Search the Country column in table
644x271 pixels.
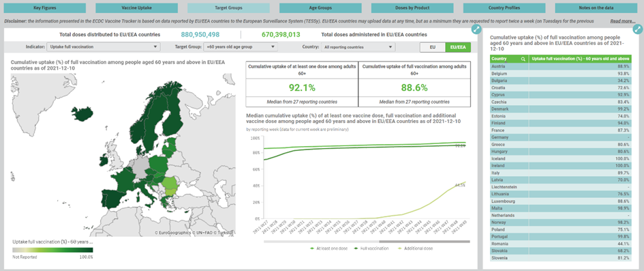coord(523,59)
